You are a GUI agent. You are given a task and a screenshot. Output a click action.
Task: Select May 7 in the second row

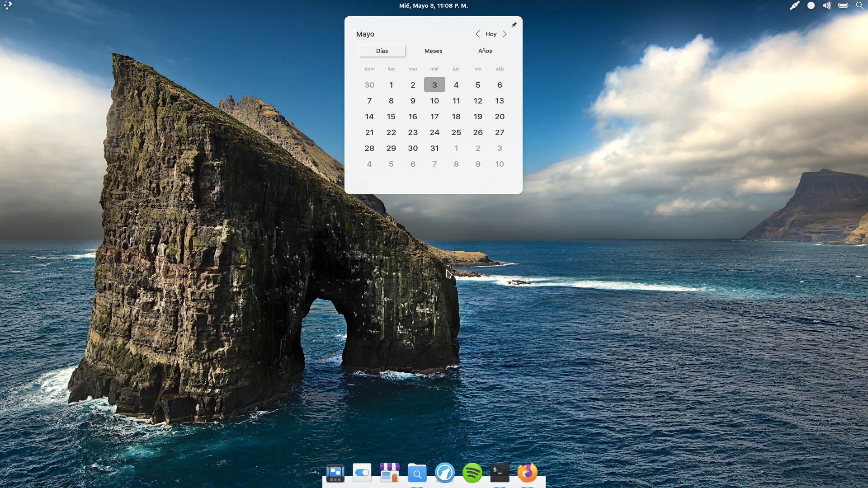pyautogui.click(x=369, y=101)
